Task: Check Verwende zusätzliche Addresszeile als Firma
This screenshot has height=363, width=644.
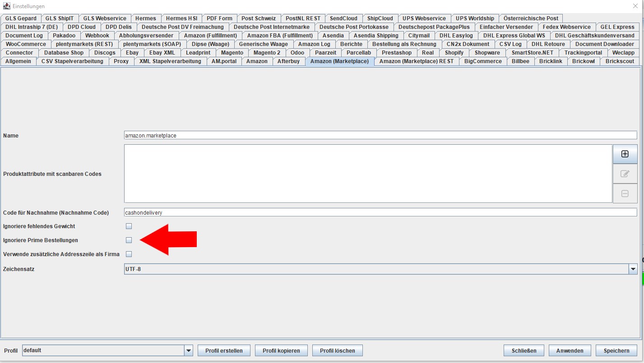Action: [129, 254]
